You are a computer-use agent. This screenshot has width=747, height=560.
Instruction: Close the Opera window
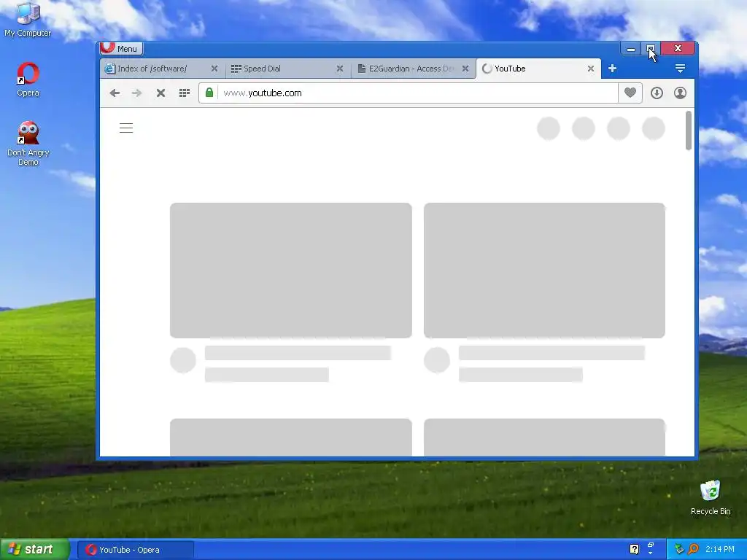coord(678,49)
